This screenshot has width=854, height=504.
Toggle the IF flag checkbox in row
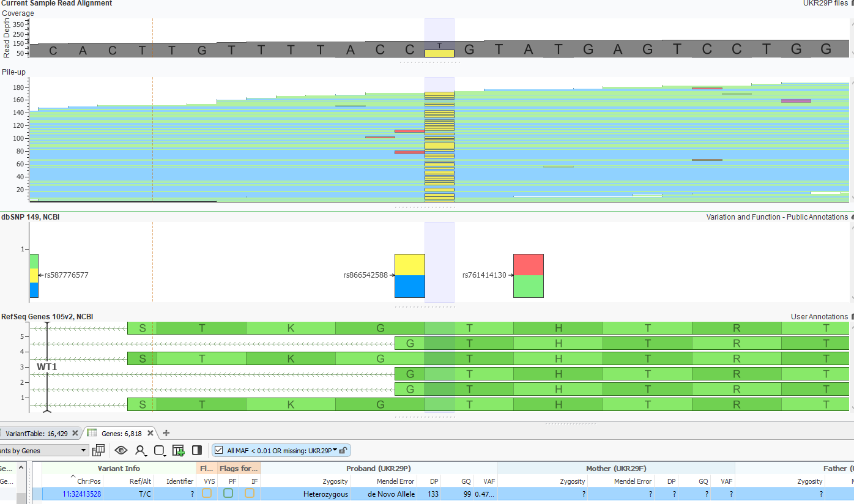coord(250,493)
